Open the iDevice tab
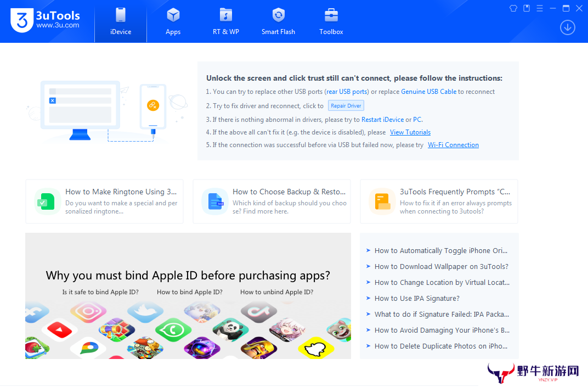588x387 pixels. point(121,21)
